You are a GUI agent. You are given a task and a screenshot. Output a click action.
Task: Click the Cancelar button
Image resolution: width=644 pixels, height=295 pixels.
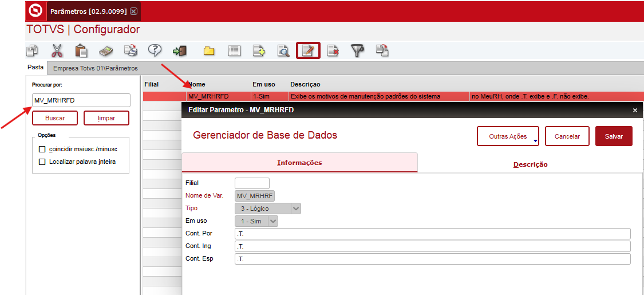(x=567, y=136)
